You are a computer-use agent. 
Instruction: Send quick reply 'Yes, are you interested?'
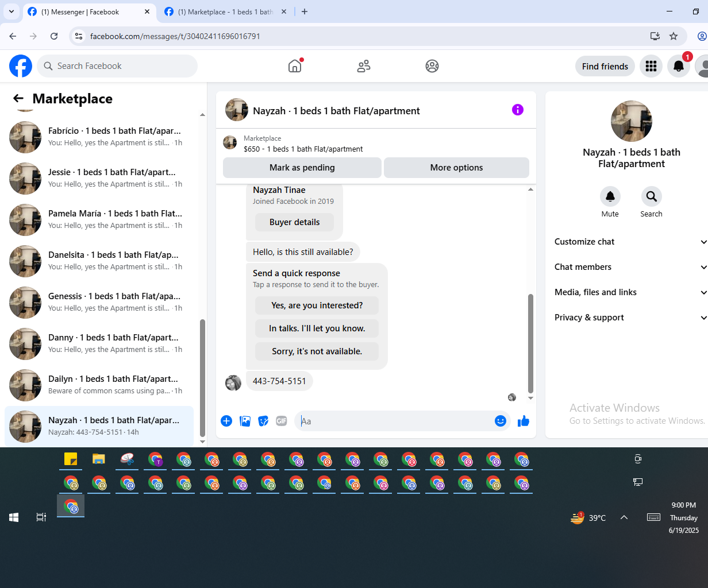pyautogui.click(x=317, y=305)
